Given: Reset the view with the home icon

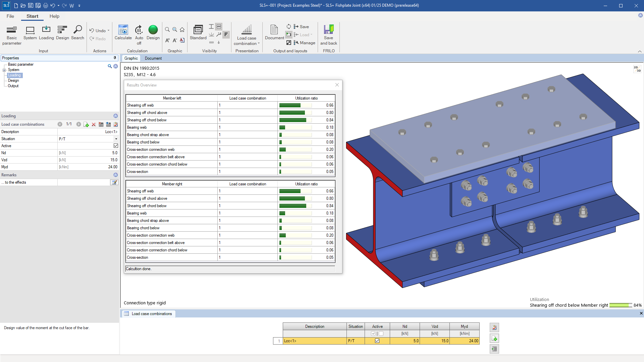Looking at the screenshot, I should point(182,30).
